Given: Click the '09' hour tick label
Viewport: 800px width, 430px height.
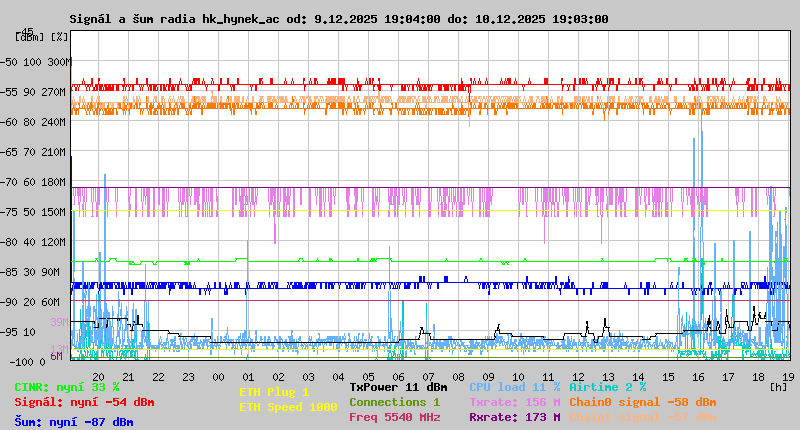Looking at the screenshot, I should pos(488,377).
